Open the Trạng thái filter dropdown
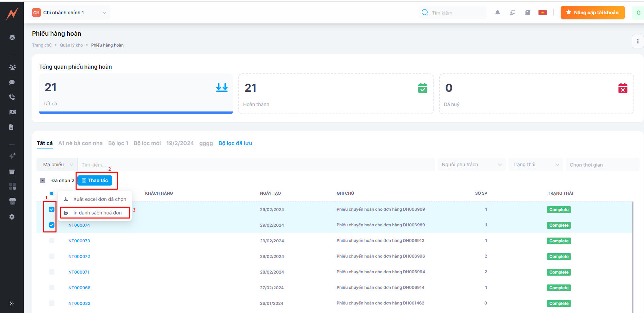 click(x=535, y=165)
